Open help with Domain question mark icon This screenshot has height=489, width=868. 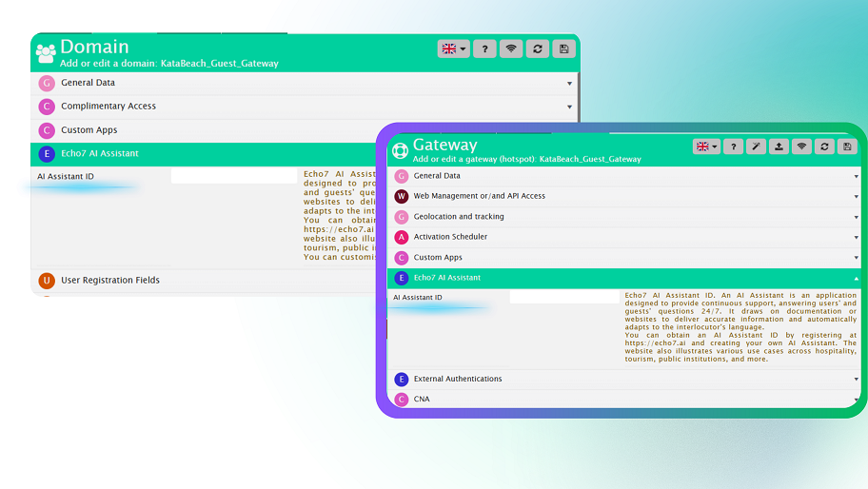coord(484,49)
